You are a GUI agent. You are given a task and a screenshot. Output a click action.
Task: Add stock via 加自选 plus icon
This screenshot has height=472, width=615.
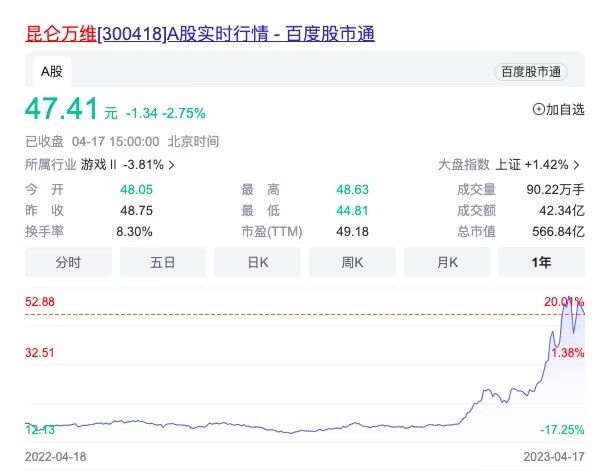click(x=539, y=109)
